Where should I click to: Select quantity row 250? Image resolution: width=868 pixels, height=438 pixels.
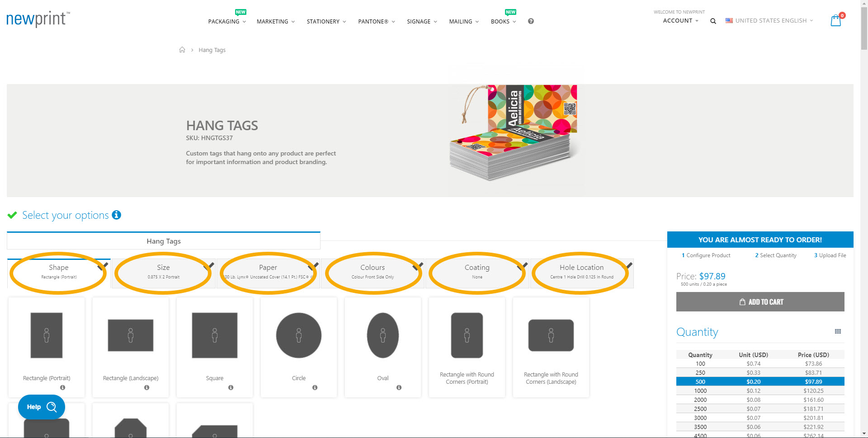760,372
